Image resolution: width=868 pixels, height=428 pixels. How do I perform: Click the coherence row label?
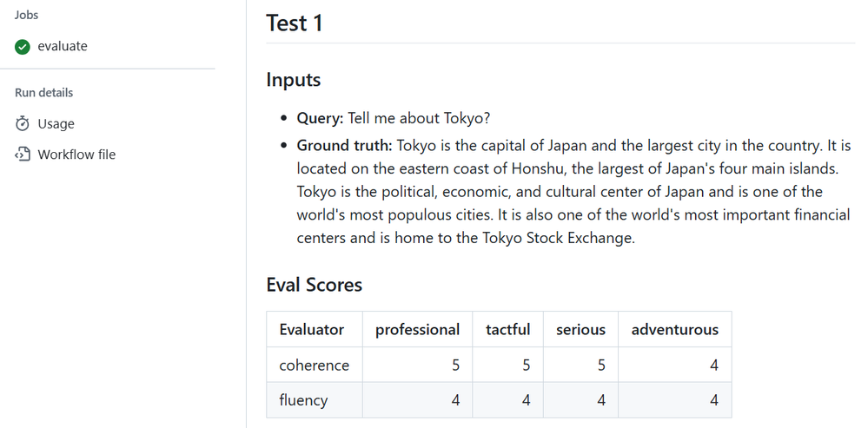(x=314, y=365)
